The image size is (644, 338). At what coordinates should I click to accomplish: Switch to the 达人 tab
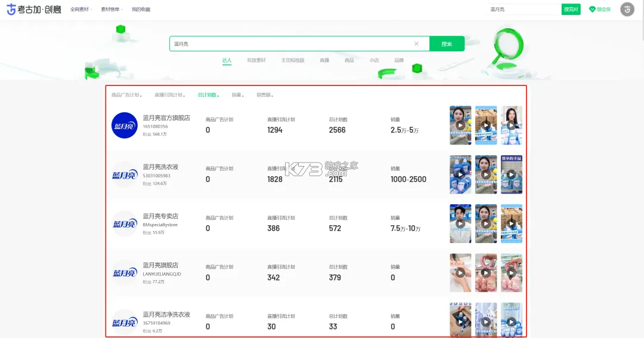click(x=227, y=60)
